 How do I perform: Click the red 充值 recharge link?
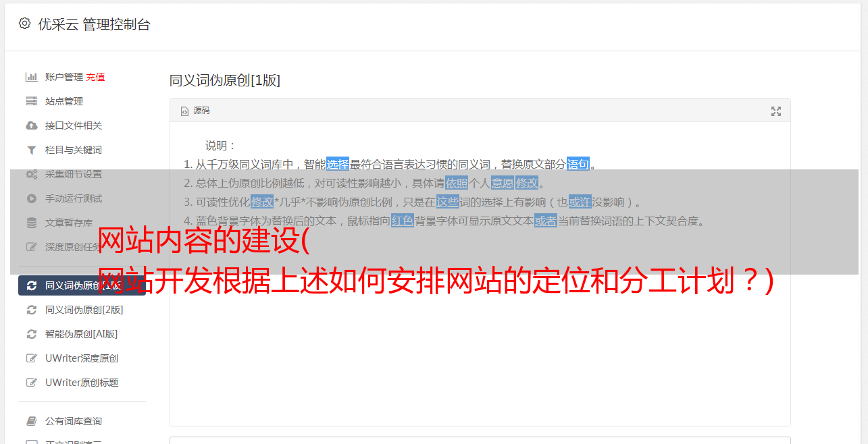[x=95, y=77]
